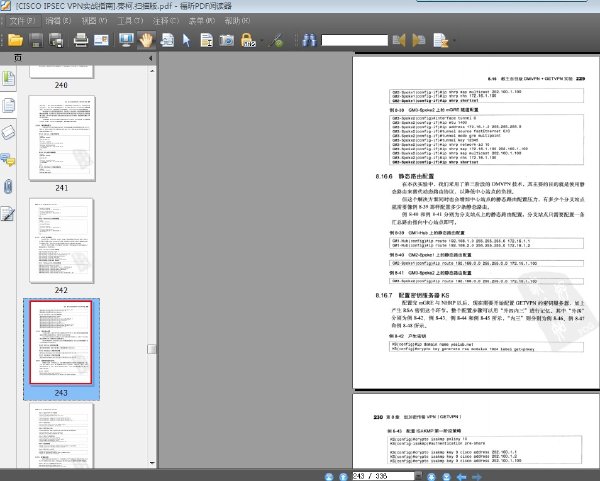The height and width of the screenshot is (481, 600).
Task: Click the open file folder icon
Action: pos(15,40)
